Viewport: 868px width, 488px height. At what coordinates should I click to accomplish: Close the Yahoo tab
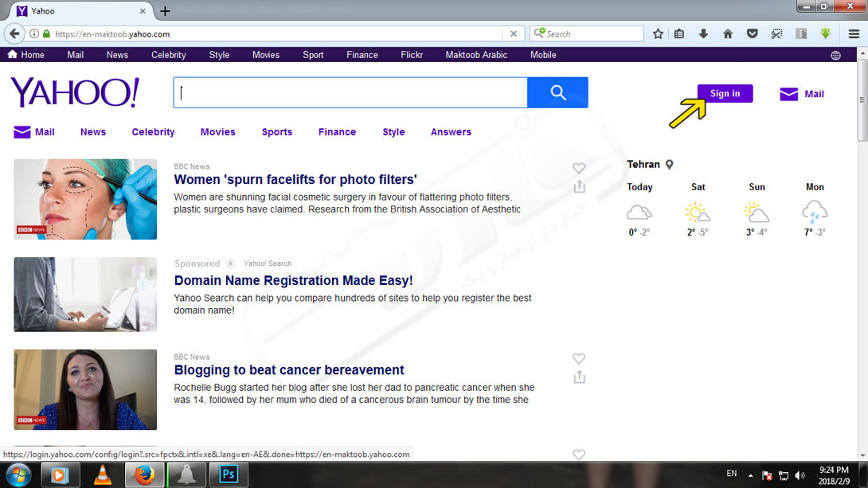143,11
